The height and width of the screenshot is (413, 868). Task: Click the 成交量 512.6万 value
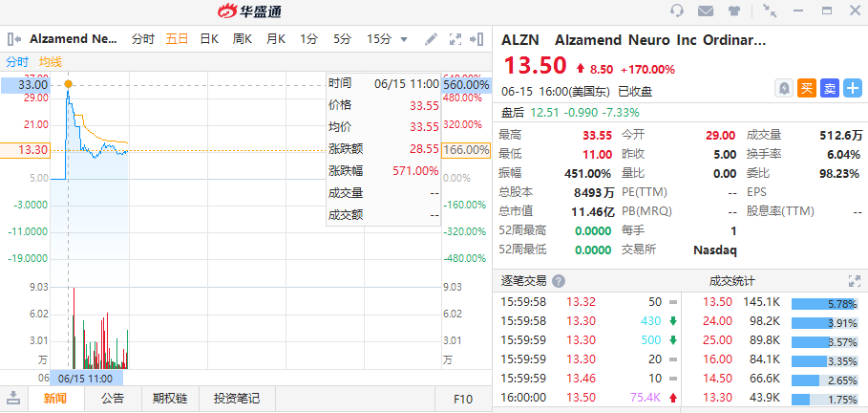(x=841, y=136)
